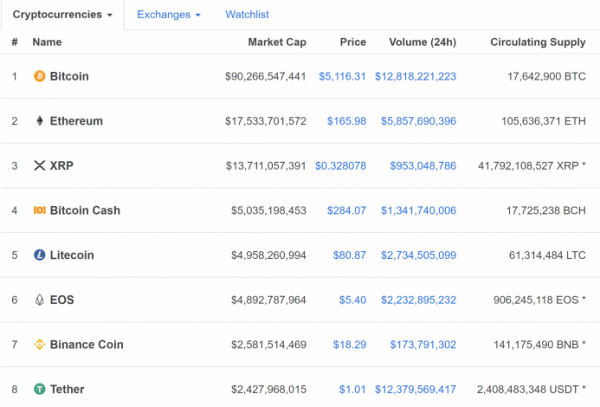Viewport: 600px width, 407px height.
Task: Open the Ethereum name link
Action: (x=76, y=121)
